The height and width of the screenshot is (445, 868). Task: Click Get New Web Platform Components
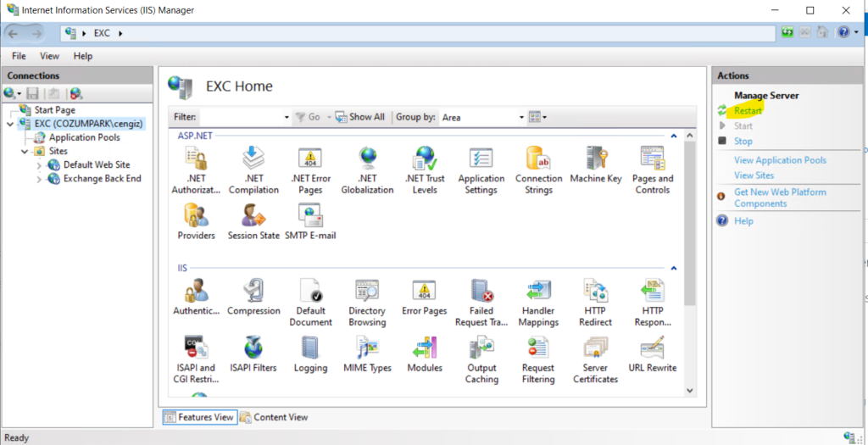tap(780, 198)
